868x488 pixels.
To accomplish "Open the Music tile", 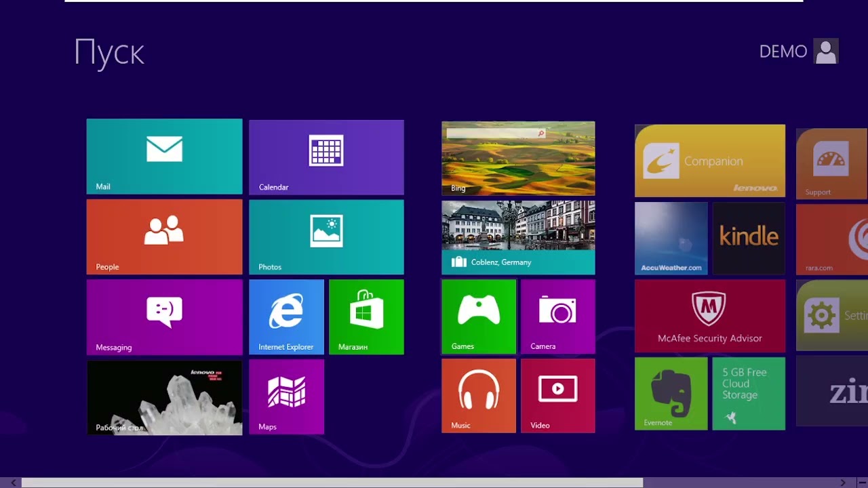I will tap(479, 396).
